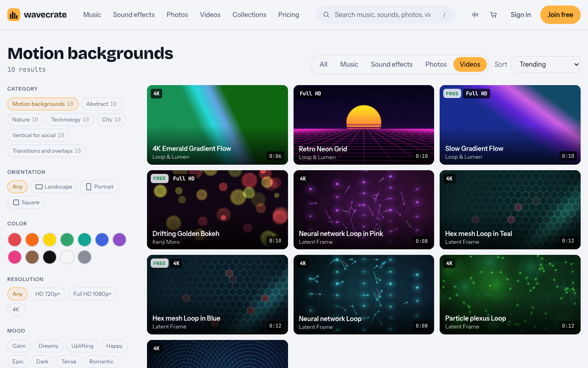Toggle the Romantic mood filter
This screenshot has width=588, height=368.
[x=102, y=362]
